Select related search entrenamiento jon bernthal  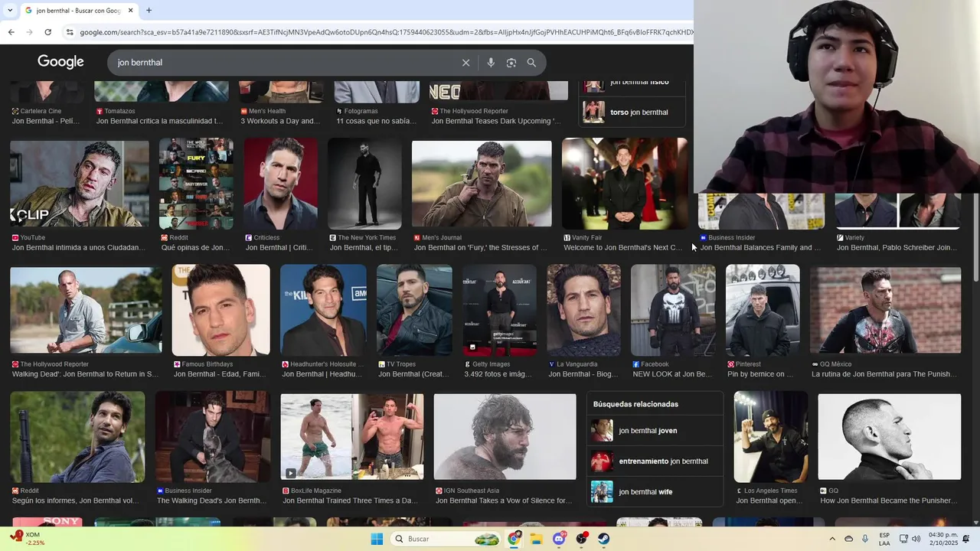[x=655, y=461]
